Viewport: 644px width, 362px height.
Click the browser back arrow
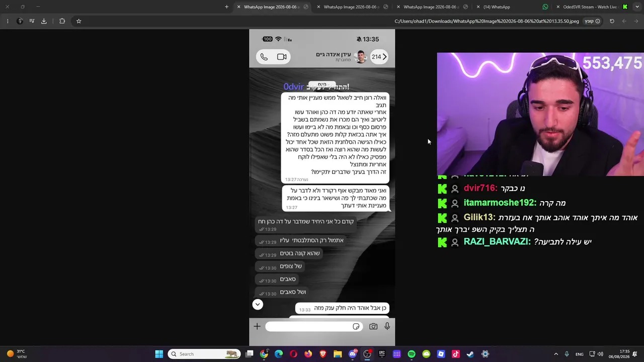tap(636, 21)
